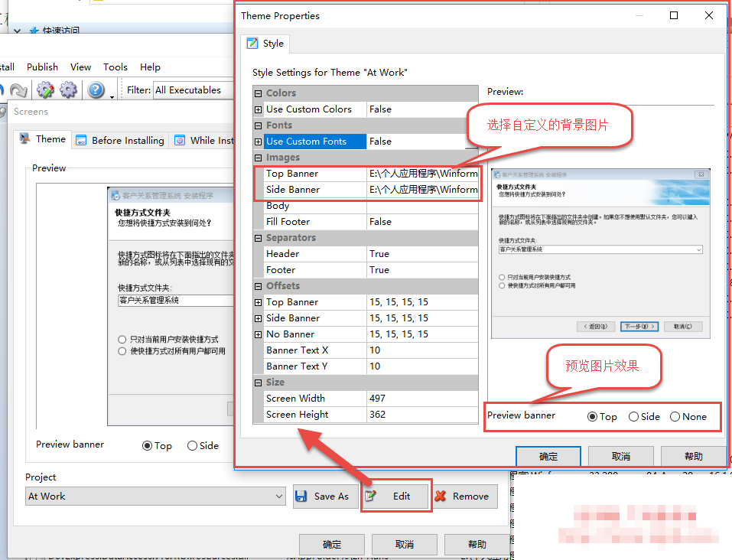Screen dimensions: 732x560
Task: Click the Theme tab icon
Action: point(24,138)
